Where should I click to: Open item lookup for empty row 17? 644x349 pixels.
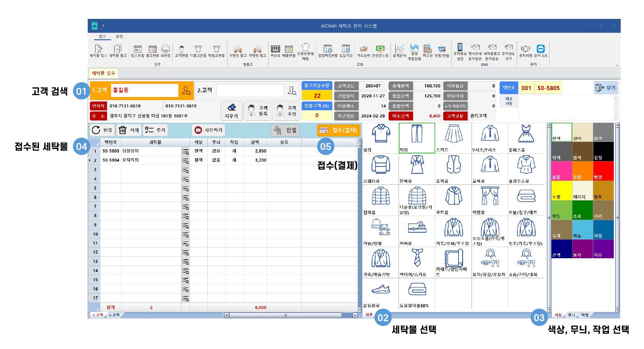pos(185,298)
